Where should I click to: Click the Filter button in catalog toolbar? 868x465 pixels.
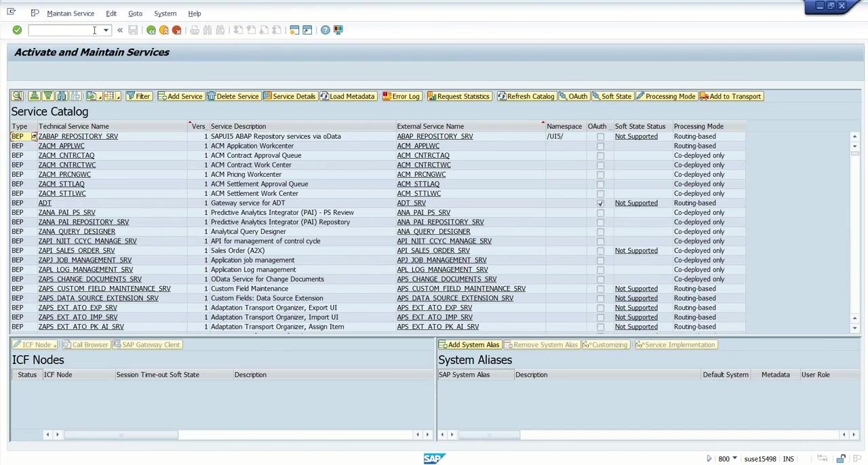pos(138,96)
